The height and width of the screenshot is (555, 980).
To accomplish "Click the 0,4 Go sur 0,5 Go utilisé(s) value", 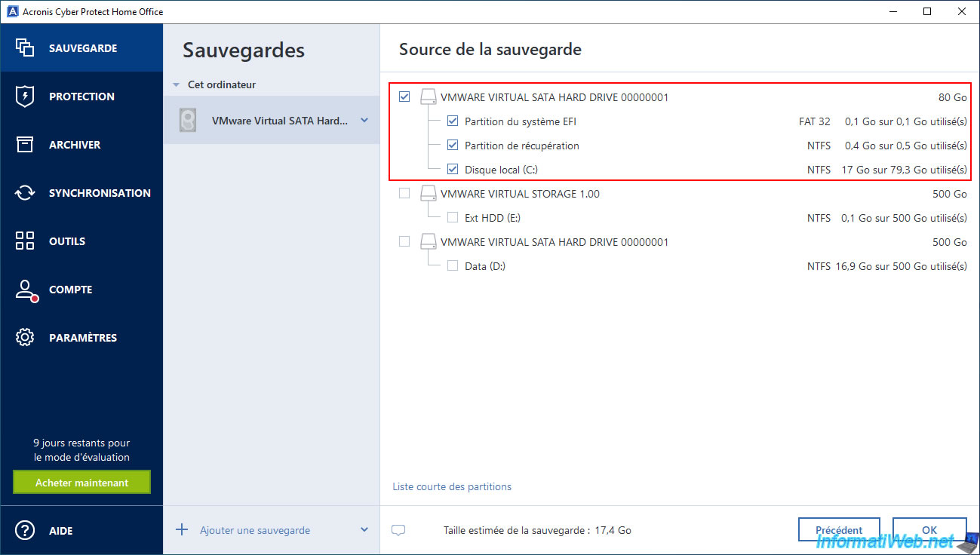I will tap(906, 146).
